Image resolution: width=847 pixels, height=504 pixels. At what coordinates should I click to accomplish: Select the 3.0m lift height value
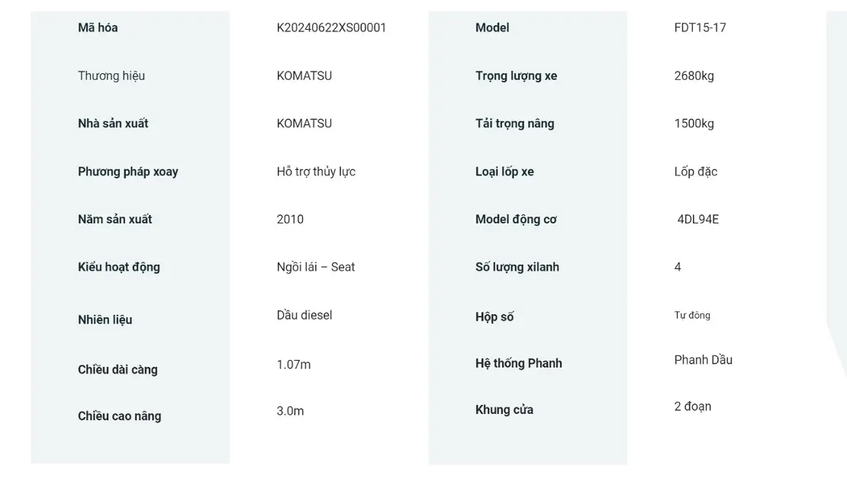pyautogui.click(x=290, y=411)
